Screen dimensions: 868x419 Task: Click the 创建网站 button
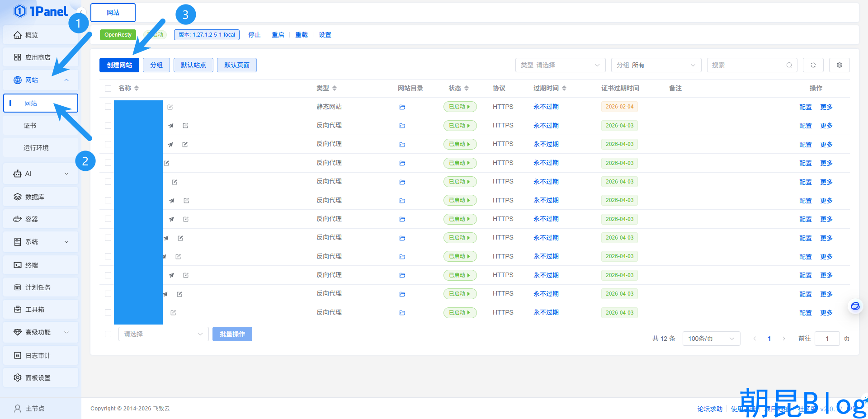(x=119, y=65)
